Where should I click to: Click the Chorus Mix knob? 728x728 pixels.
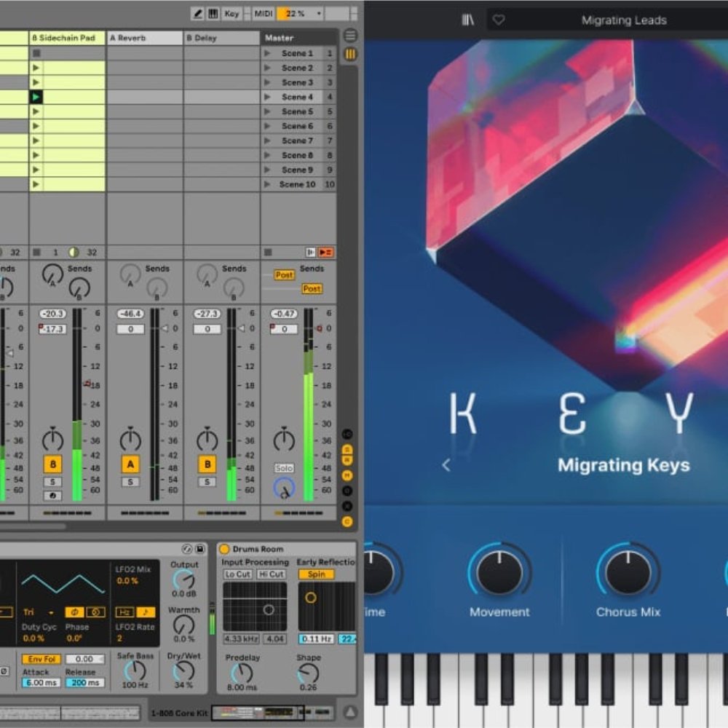point(628,572)
